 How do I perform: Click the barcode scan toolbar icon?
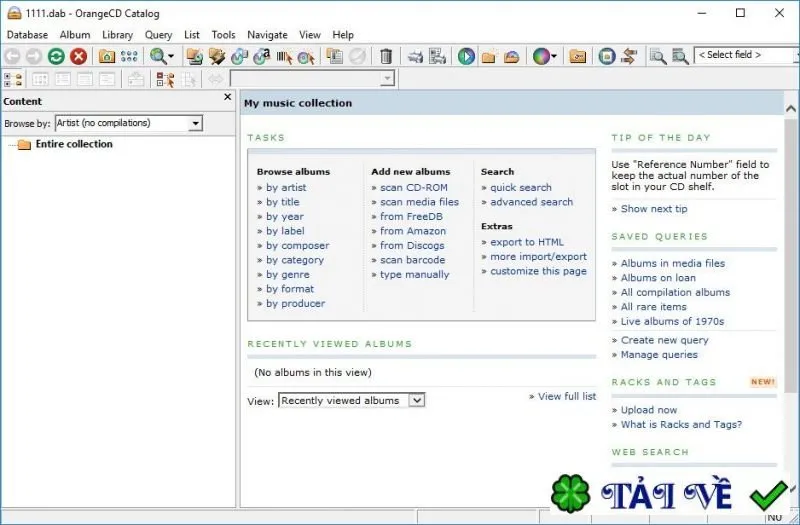pos(284,56)
